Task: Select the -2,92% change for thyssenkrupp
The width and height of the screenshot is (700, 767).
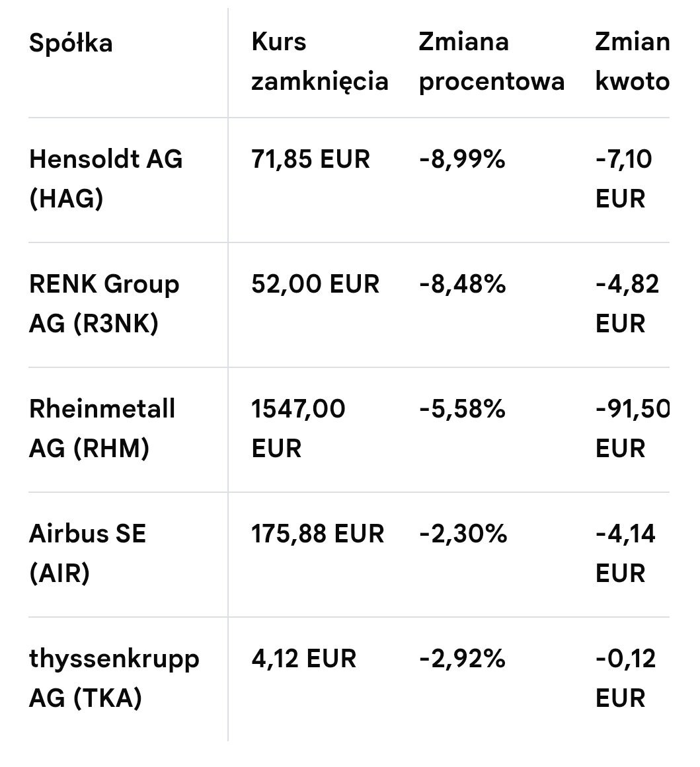Action: 462,659
